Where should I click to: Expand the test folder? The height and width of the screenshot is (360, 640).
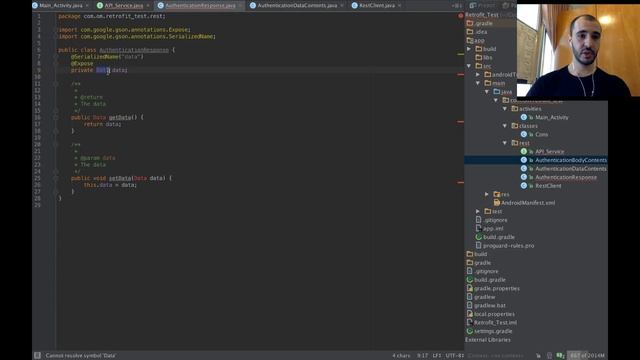(478, 211)
